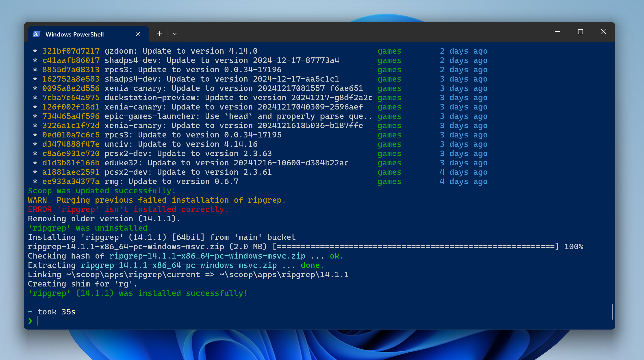Close the Windows PowerShell tab

click(x=138, y=34)
